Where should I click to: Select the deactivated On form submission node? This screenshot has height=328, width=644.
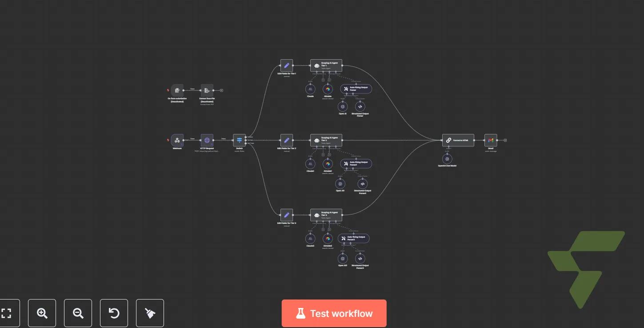pyautogui.click(x=177, y=90)
